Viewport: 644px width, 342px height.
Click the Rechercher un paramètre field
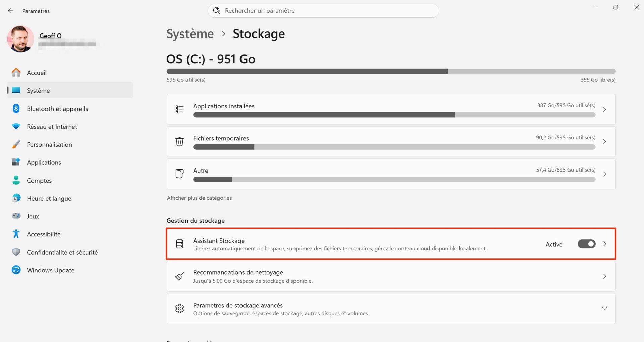click(323, 10)
